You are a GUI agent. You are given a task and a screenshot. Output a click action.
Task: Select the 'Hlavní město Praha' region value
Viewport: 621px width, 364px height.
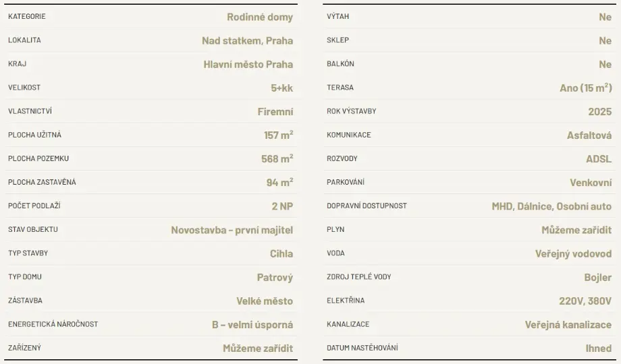(248, 65)
